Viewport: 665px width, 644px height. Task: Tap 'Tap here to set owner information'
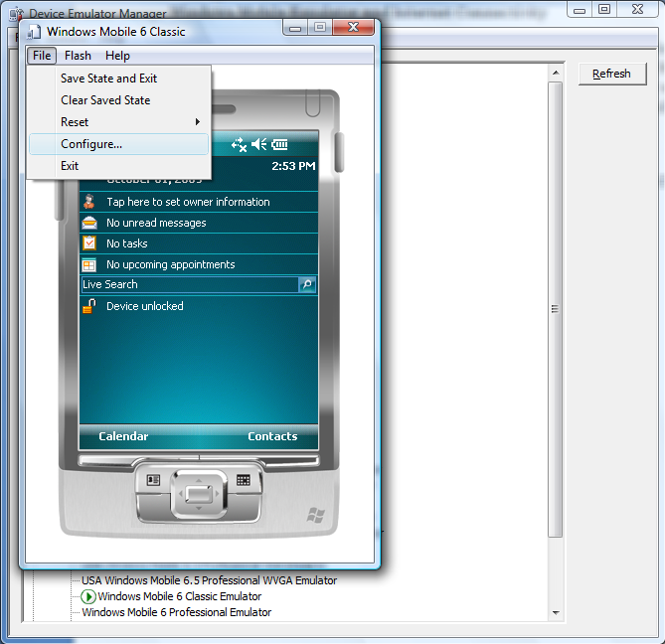click(188, 202)
